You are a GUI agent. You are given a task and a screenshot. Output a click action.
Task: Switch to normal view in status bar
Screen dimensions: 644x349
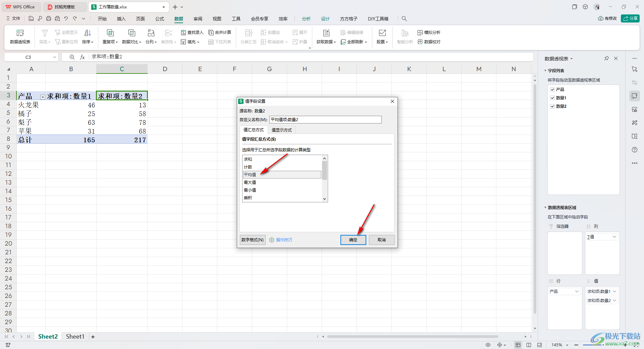518,345
